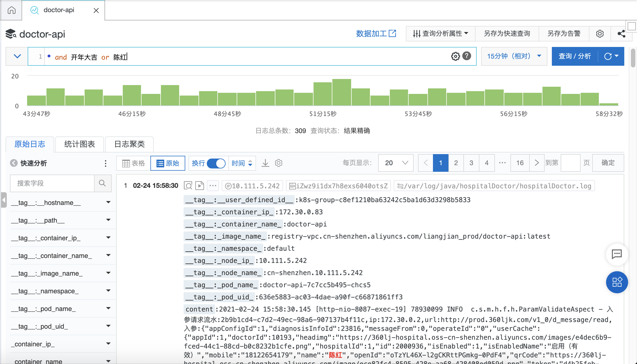Screen dimensions: 637x364
Task: Open the 15分钟（相对）time range dropdown
Action: point(514,56)
